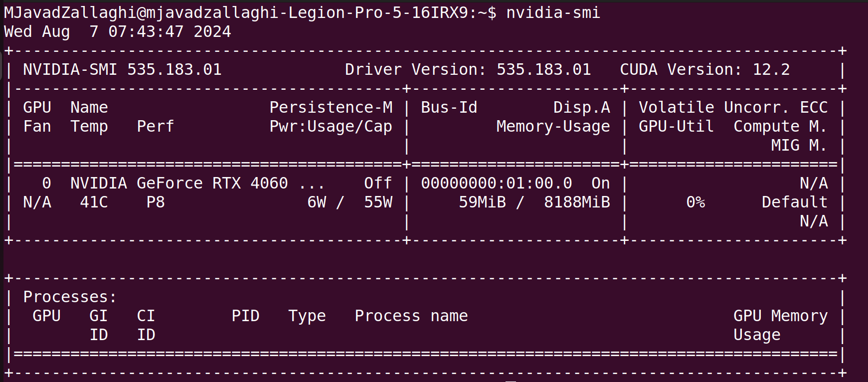Click the bus ID 00000000:01:00.0
The image size is (868, 382).
coord(496,183)
